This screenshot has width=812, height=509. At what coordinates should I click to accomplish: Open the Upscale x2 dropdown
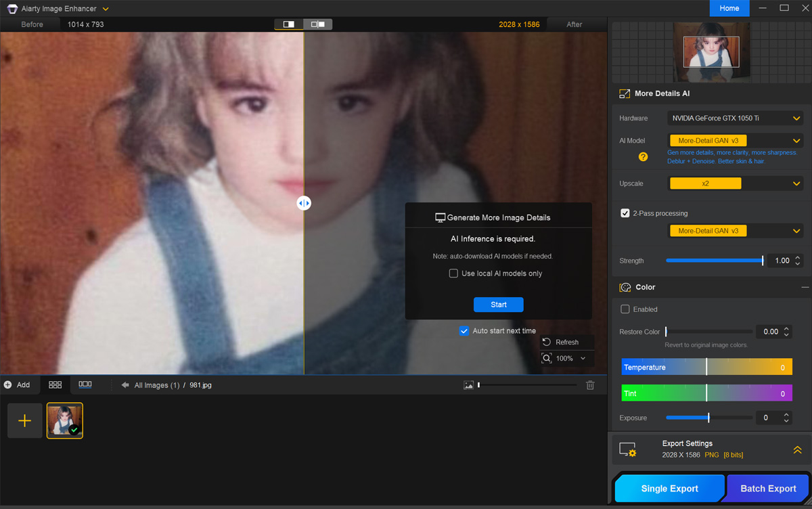[735, 183]
